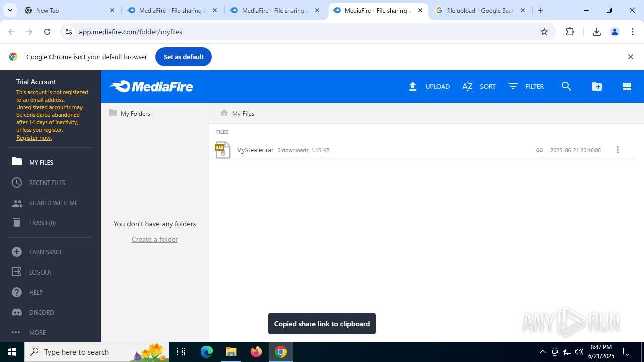Toggle list view layout icon
644x362 pixels.
tap(627, 86)
